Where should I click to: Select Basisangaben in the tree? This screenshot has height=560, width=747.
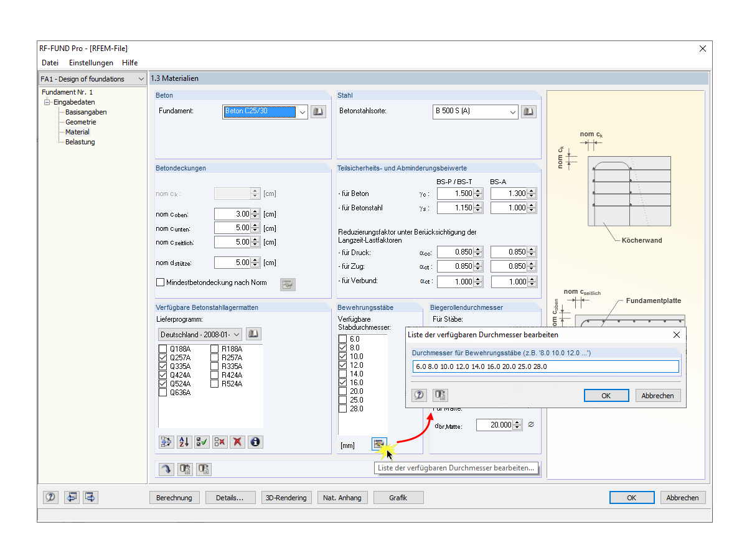pyautogui.click(x=86, y=112)
